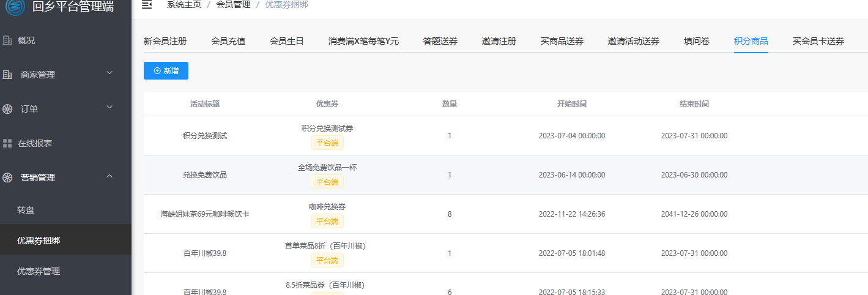Click the 在线报表 grid icon
The height and width of the screenshot is (295, 868).
8,143
